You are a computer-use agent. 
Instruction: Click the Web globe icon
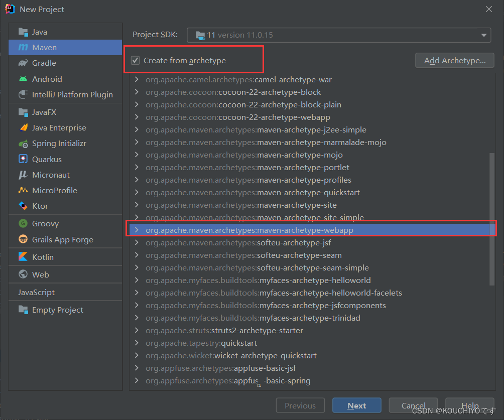click(23, 274)
